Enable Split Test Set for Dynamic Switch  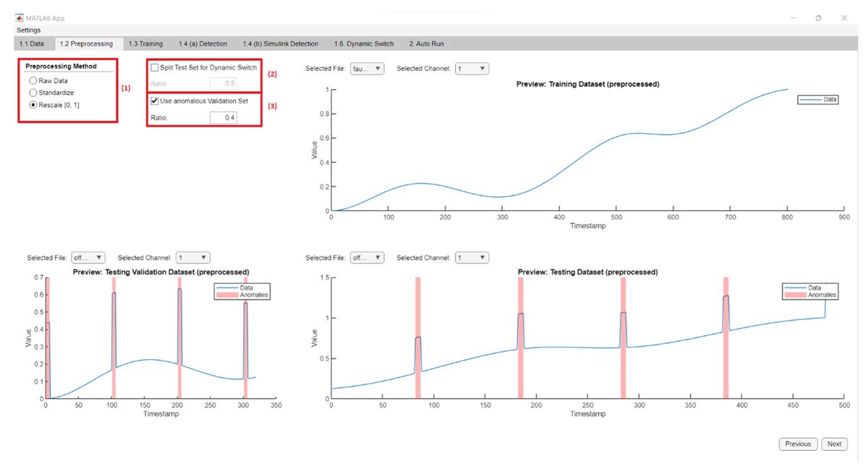(x=154, y=67)
